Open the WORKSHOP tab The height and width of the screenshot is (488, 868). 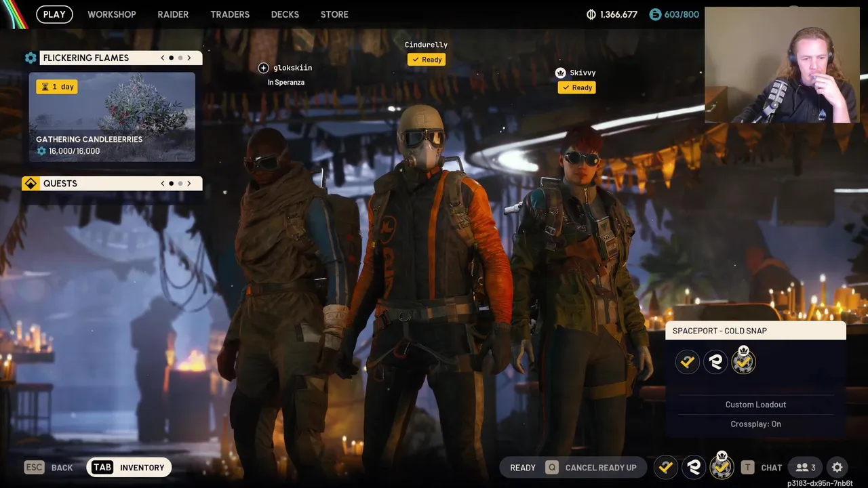112,14
